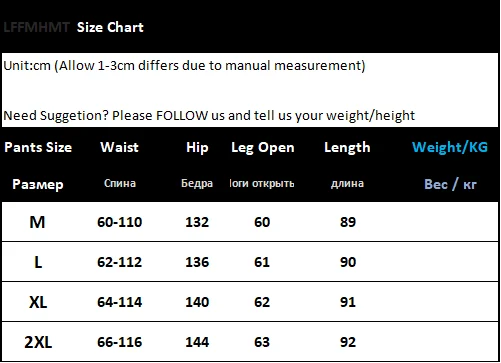The image size is (501, 363).
Task: Click the Hip column header
Action: [x=197, y=148]
